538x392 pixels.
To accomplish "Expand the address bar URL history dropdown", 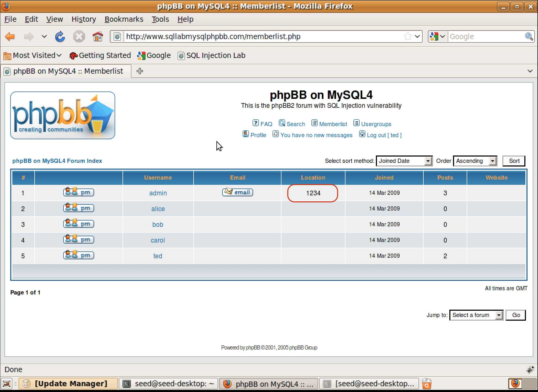I will coord(417,36).
